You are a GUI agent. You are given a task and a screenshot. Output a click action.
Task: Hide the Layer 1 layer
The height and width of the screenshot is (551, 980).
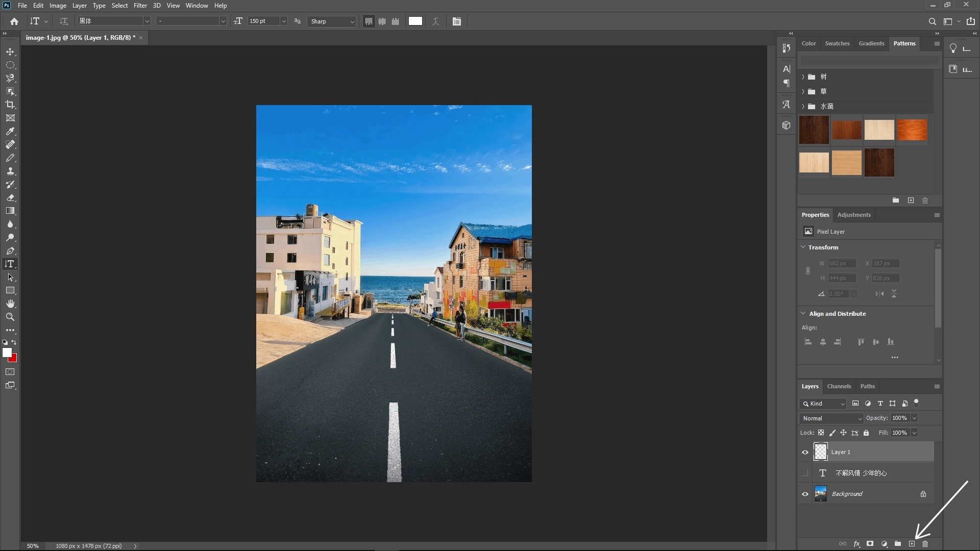(804, 452)
